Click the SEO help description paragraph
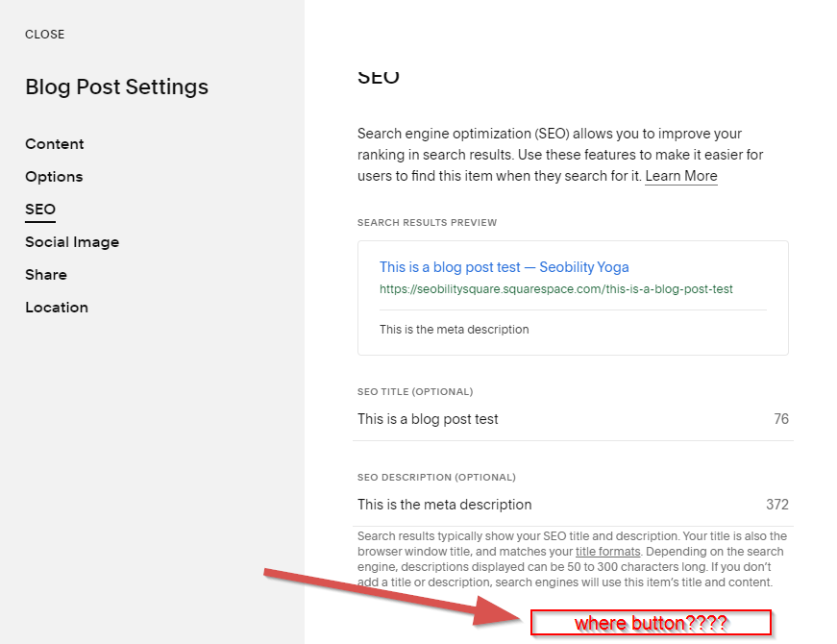Image resolution: width=837 pixels, height=644 pixels. click(x=572, y=154)
